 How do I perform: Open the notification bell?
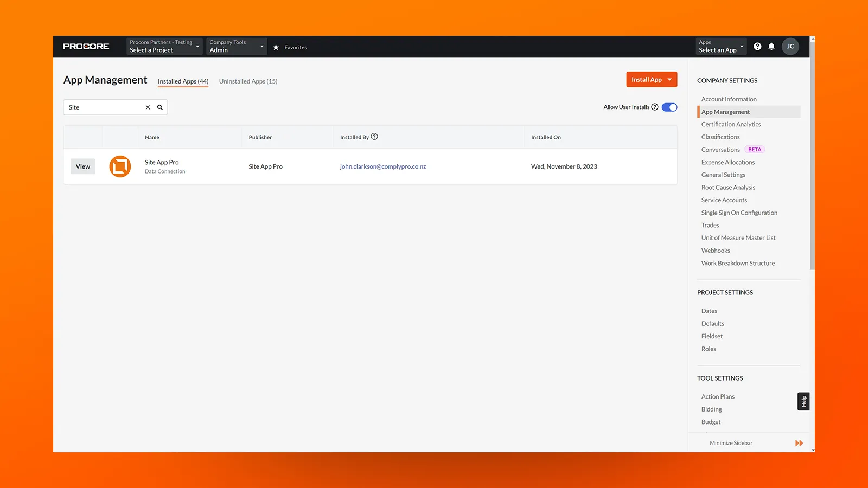(771, 46)
